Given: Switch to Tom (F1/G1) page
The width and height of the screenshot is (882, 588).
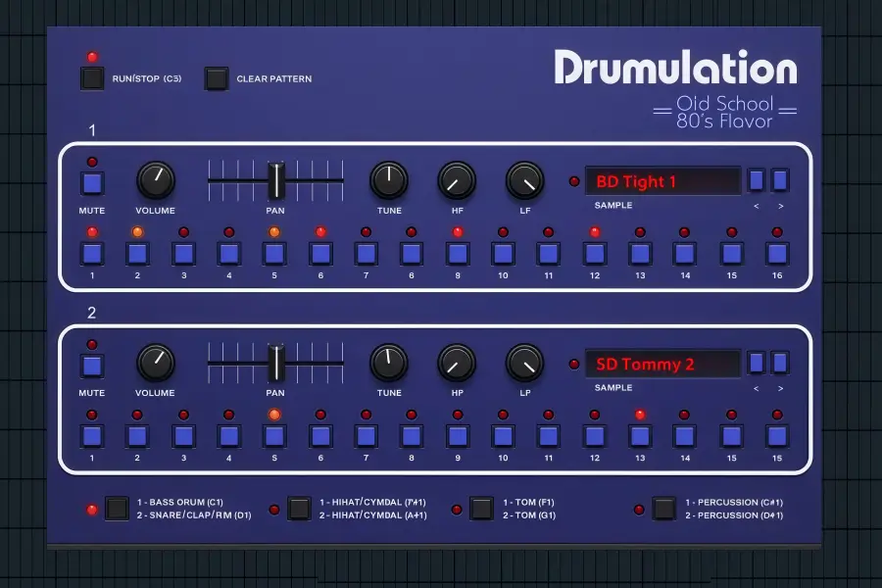Looking at the screenshot, I should coord(481,509).
